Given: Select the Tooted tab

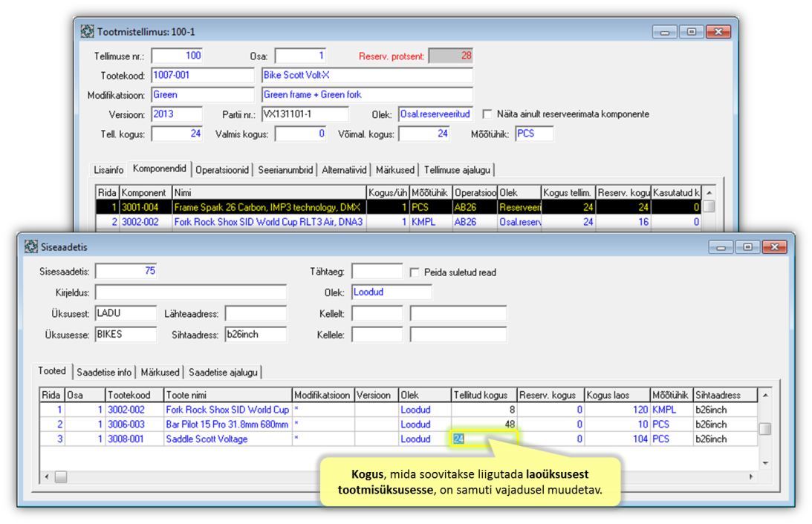Looking at the screenshot, I should [x=52, y=371].
